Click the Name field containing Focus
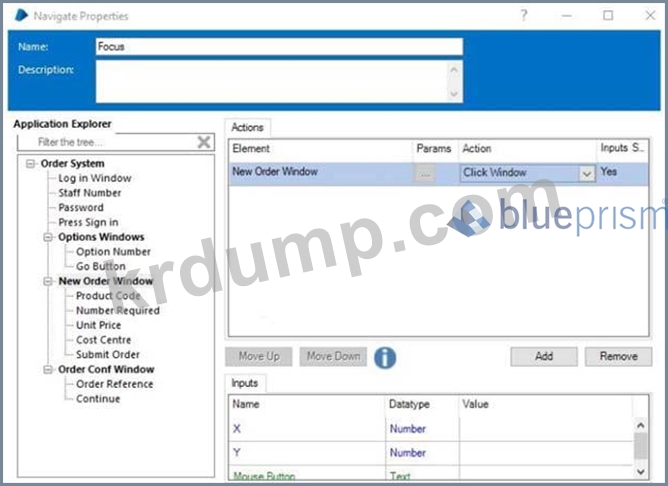Screen dimensions: 668x486 (279, 47)
